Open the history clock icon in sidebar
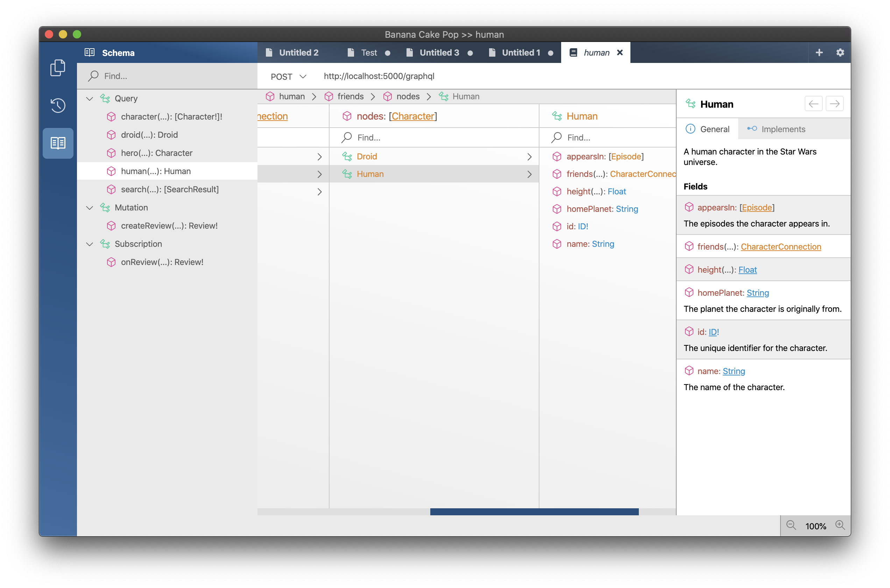Viewport: 890px width, 588px height. [x=57, y=105]
